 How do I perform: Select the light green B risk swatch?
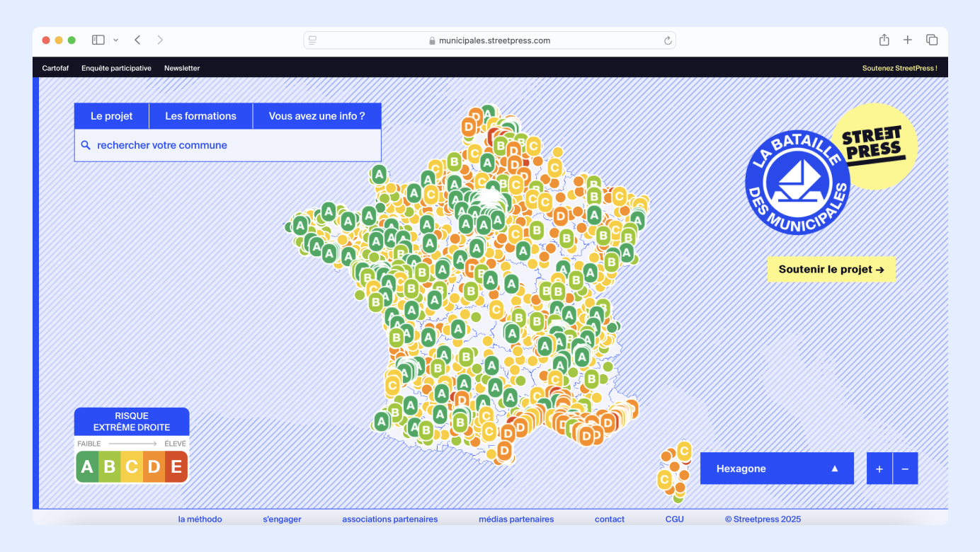(x=110, y=467)
